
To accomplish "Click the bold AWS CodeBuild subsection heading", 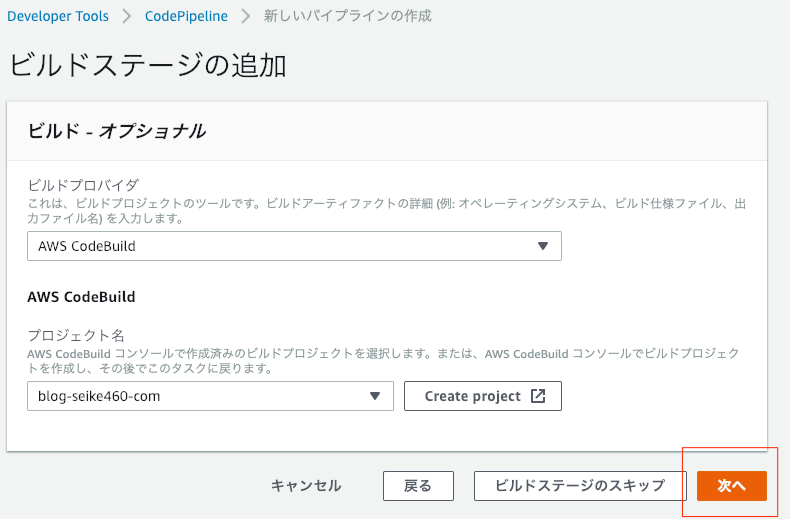I will (81, 297).
